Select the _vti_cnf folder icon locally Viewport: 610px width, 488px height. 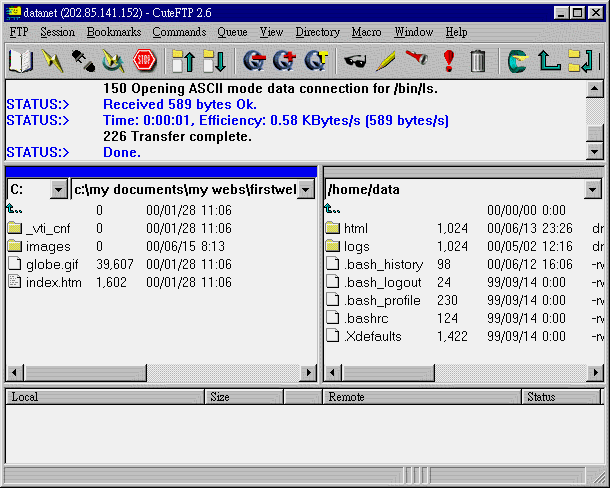click(x=14, y=228)
